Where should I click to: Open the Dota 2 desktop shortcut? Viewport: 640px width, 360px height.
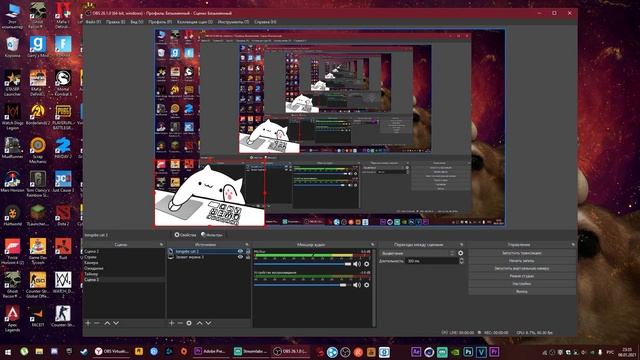coord(62,216)
